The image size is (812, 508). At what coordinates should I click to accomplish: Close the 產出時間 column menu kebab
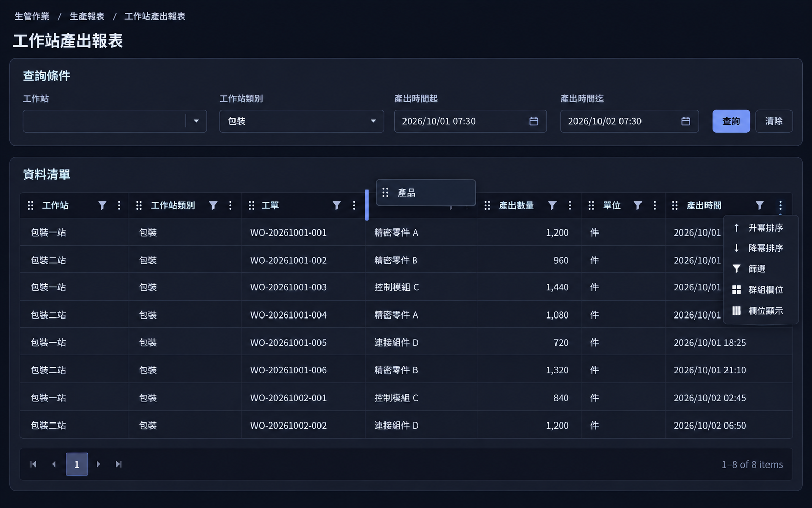(x=780, y=205)
